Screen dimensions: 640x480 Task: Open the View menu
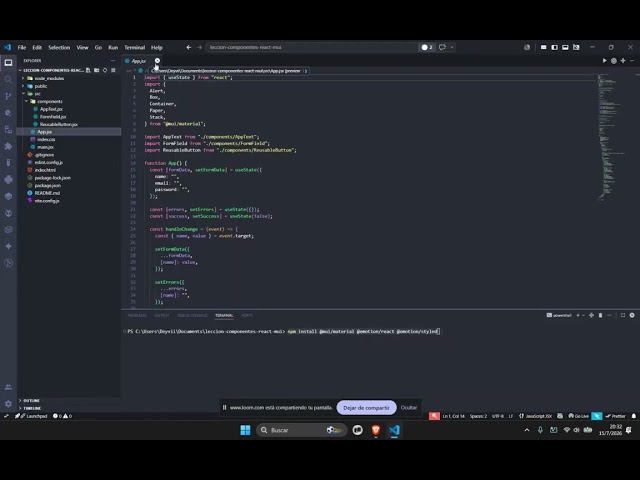[82, 47]
